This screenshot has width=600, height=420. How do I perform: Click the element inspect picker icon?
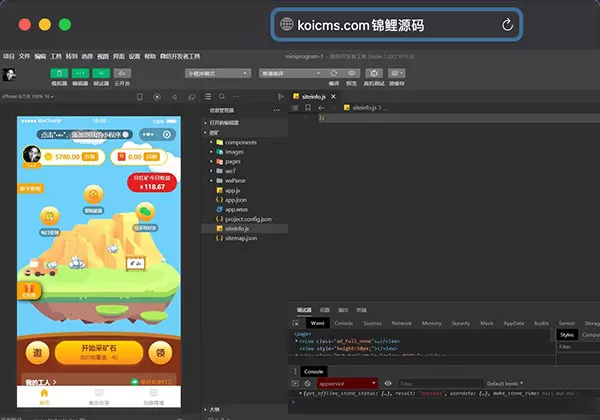tap(296, 323)
